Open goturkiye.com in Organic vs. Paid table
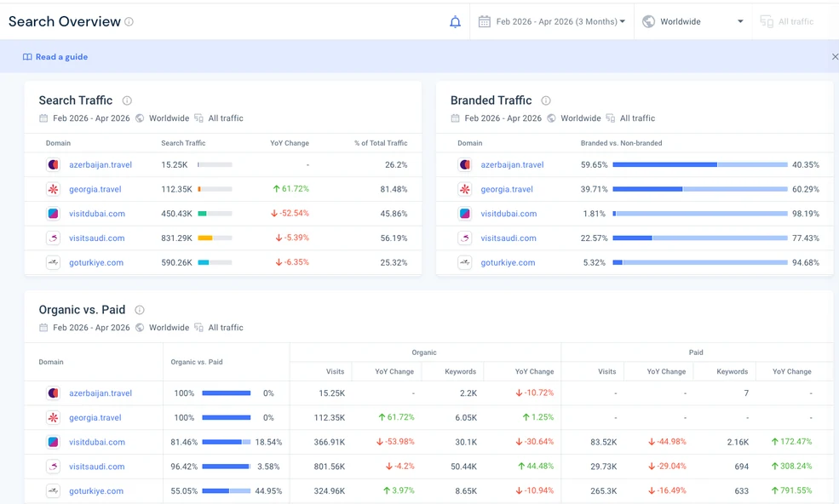This screenshot has height=504, width=839. (x=96, y=491)
